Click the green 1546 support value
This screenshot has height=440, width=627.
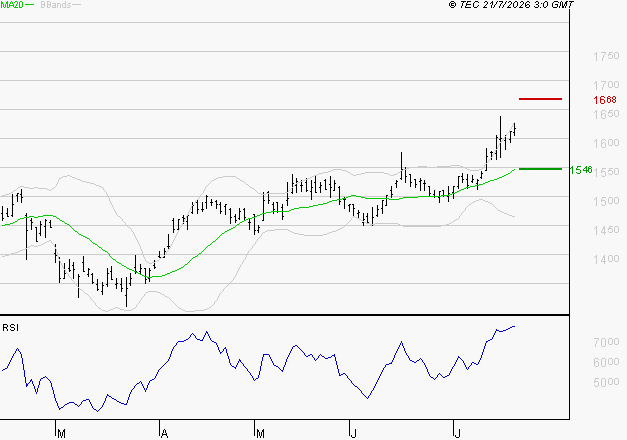click(x=581, y=170)
